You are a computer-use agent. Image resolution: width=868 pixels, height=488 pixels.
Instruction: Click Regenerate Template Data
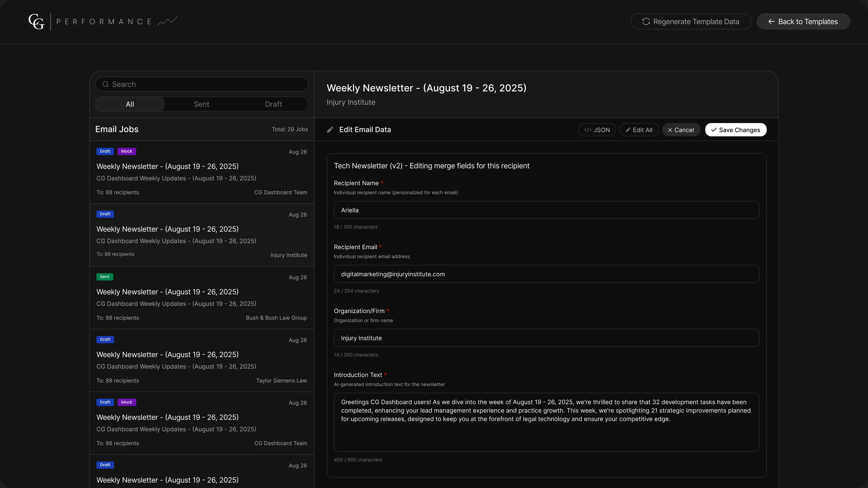click(x=691, y=22)
